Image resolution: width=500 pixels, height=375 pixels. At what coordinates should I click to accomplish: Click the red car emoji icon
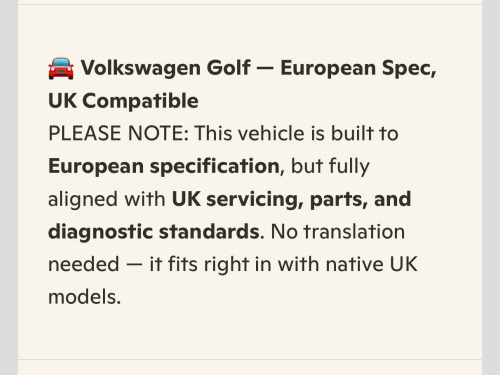61,68
